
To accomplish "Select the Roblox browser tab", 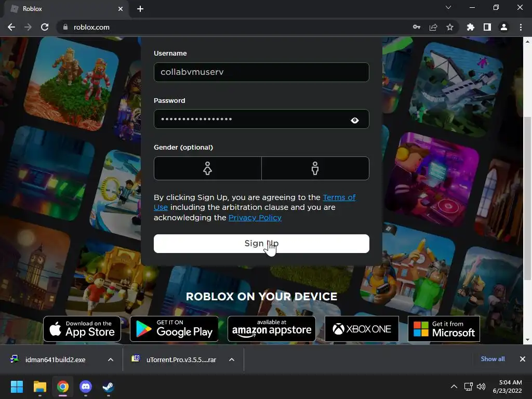I will click(66, 9).
